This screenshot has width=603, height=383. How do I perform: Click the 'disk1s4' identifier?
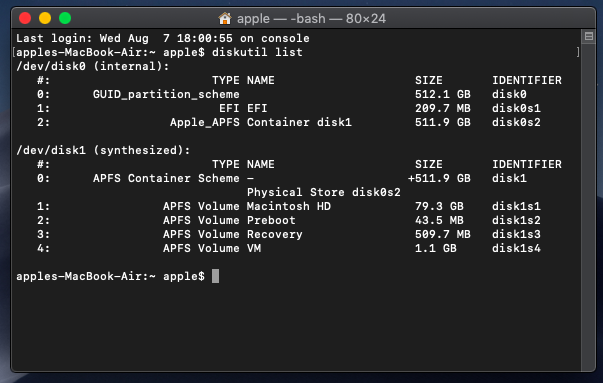[516, 248]
